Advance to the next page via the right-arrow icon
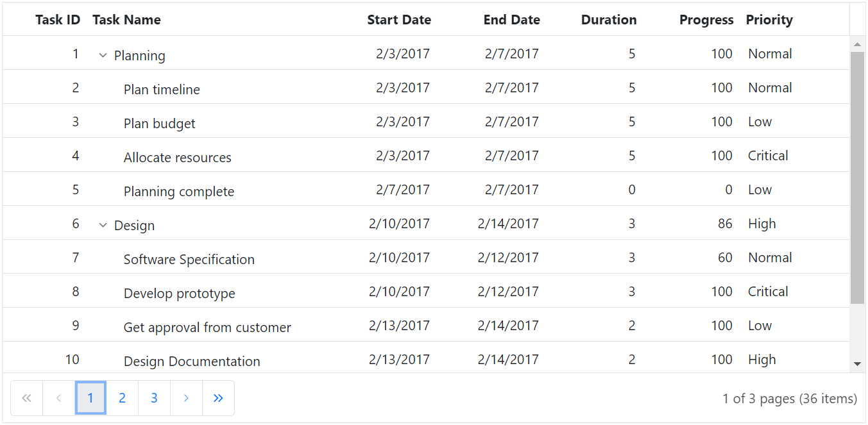 tap(186, 397)
